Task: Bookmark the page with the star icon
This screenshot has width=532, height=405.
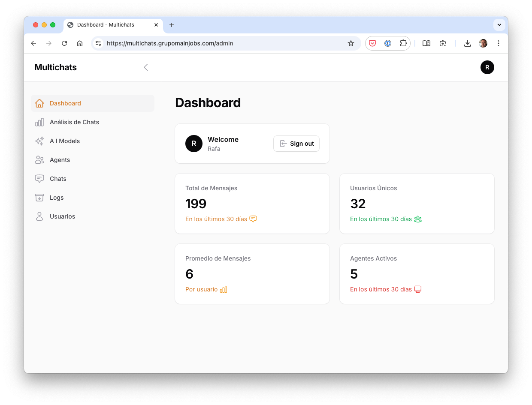Action: (x=351, y=43)
